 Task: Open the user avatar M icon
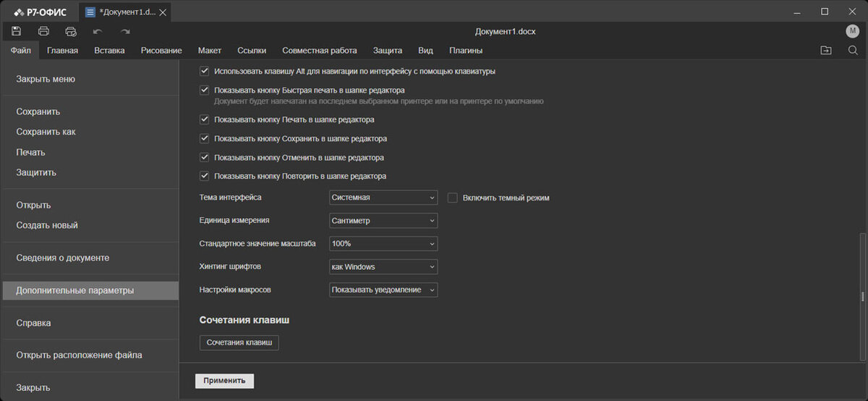[x=852, y=31]
